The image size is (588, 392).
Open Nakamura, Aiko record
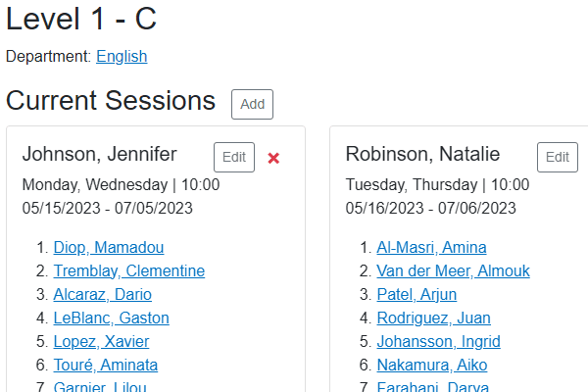(x=432, y=365)
